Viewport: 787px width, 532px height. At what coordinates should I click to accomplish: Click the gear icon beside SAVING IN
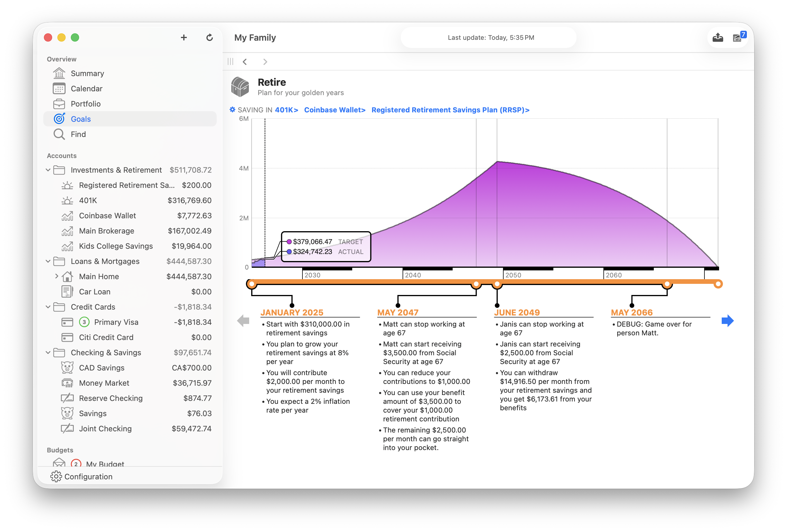(233, 110)
